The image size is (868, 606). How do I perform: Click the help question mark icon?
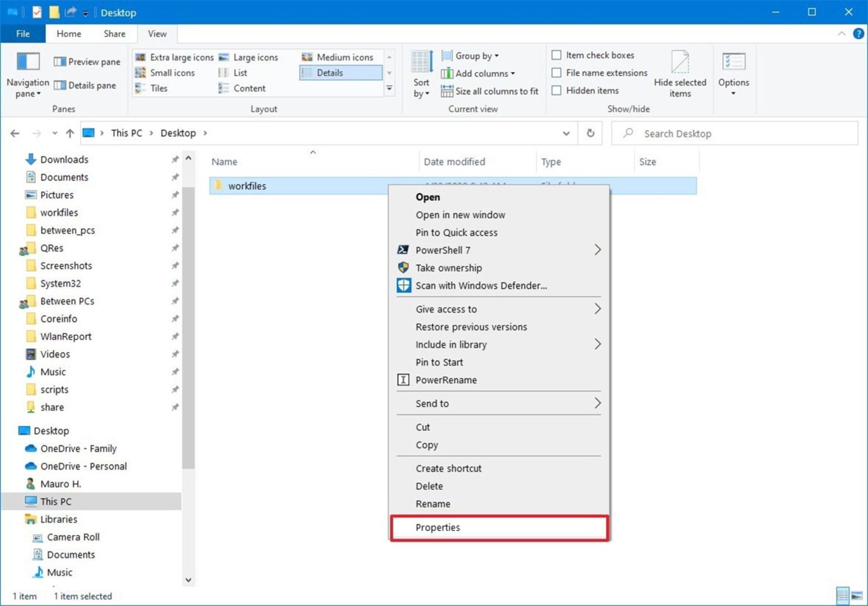tap(858, 34)
